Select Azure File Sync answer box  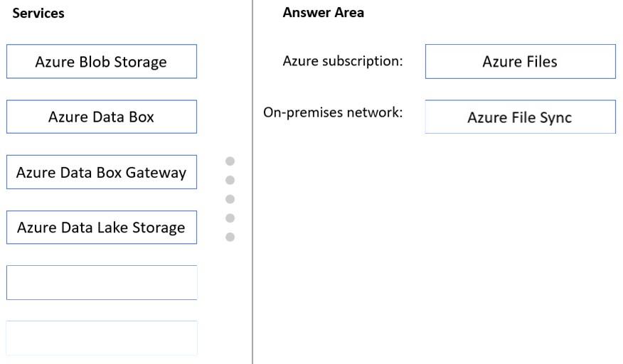pyautogui.click(x=521, y=117)
